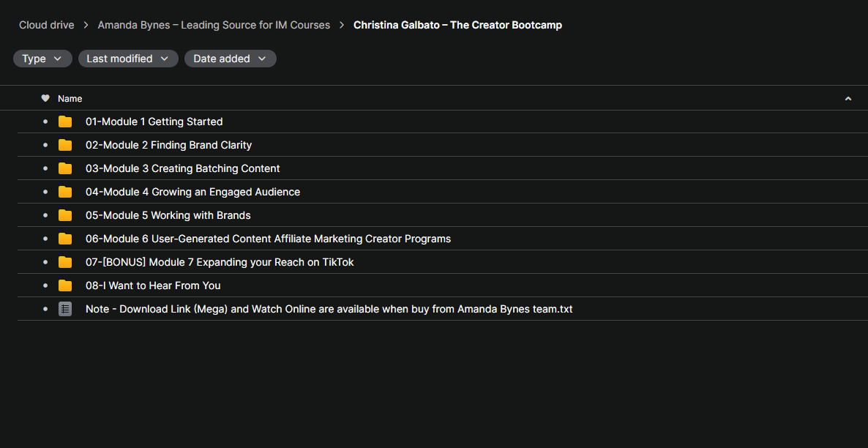Open the Type filter dropdown
The width and height of the screenshot is (868, 448).
pos(42,59)
